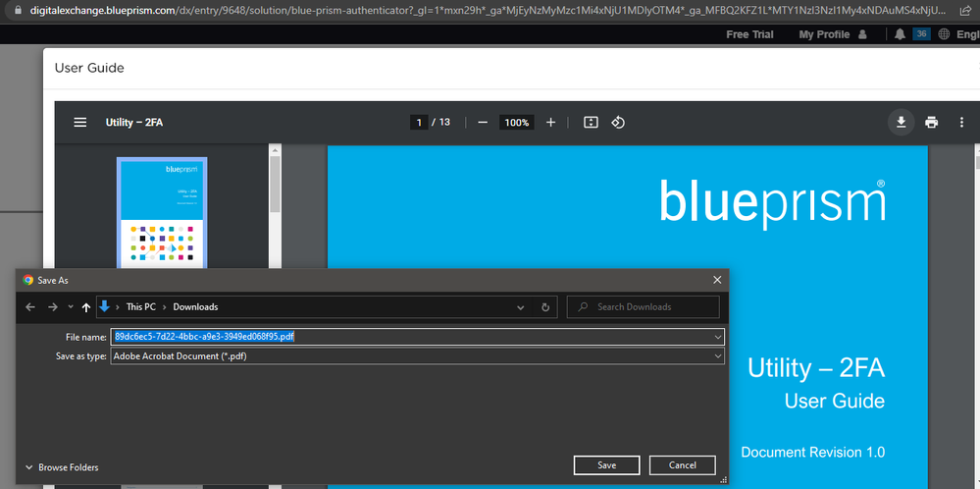Download the PDF with the download icon
Viewport: 980px width, 489px height.
point(902,123)
